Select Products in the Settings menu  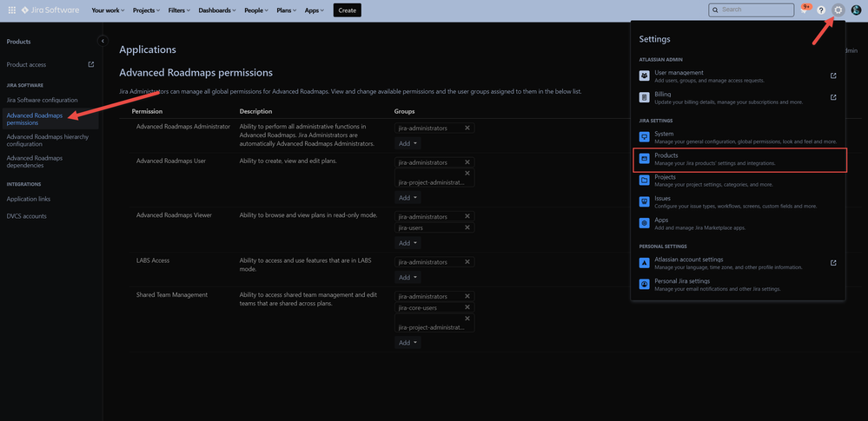click(739, 160)
